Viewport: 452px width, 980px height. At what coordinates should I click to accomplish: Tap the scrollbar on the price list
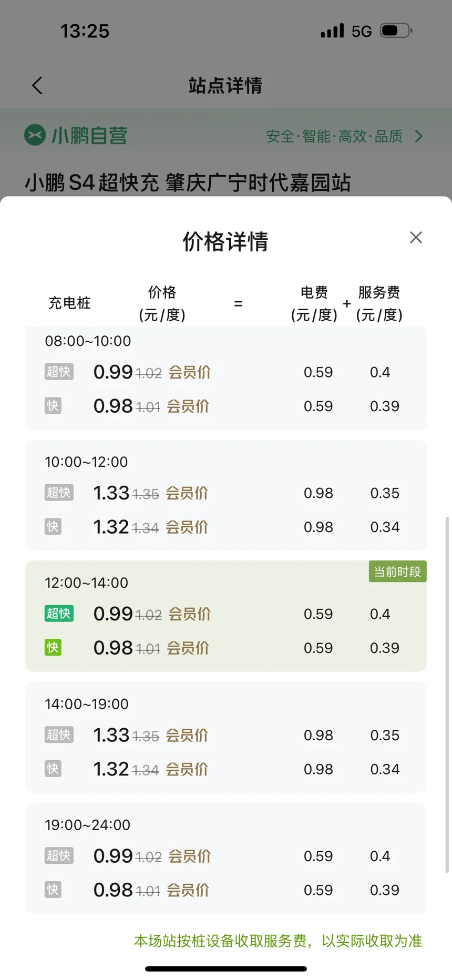[447, 694]
